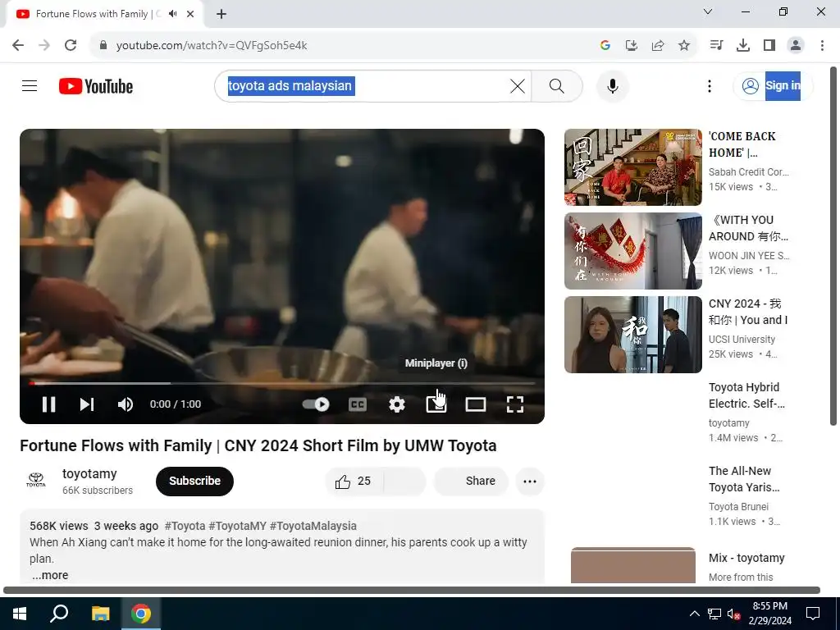Image resolution: width=840 pixels, height=630 pixels.
Task: Mute the Fortune Flows tab audio
Action: (173, 14)
